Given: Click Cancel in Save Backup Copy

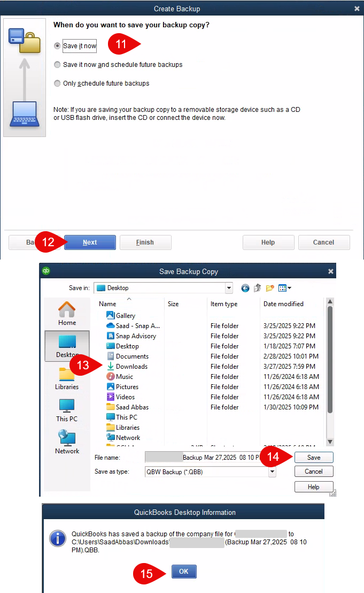Looking at the screenshot, I should [x=314, y=471].
